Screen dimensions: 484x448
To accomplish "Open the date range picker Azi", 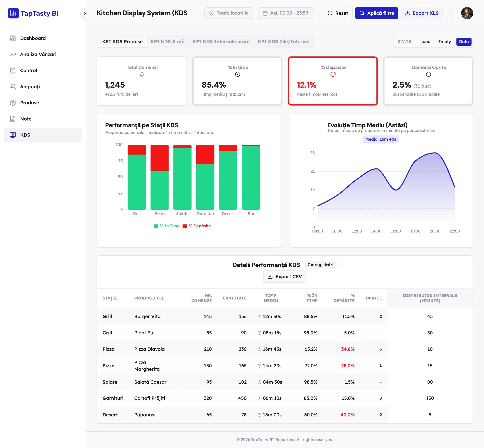I will point(285,13).
